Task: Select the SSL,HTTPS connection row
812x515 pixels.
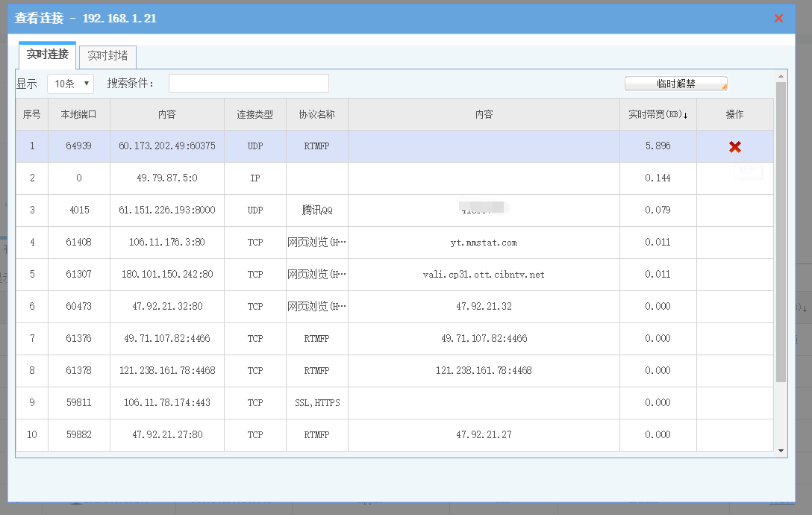Action: 317,403
